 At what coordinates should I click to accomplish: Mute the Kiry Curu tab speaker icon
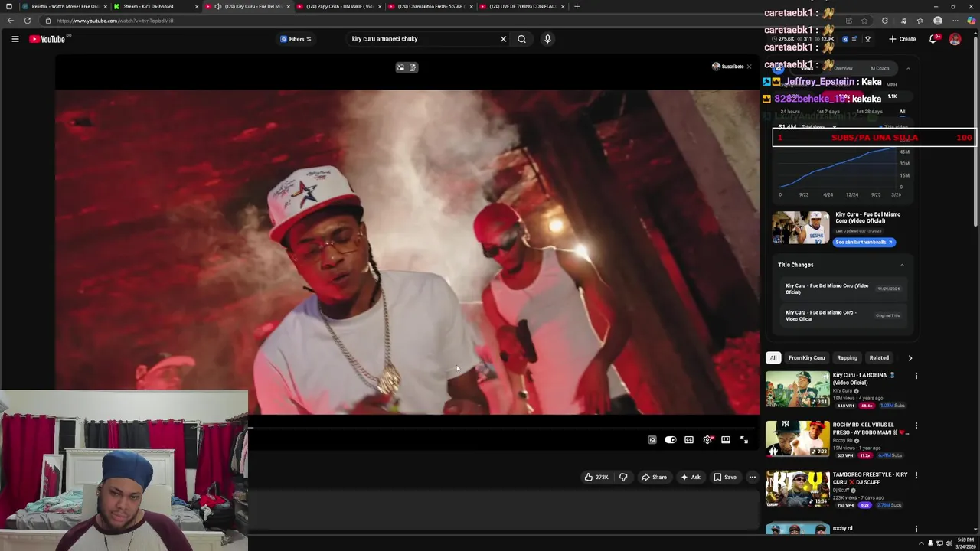coord(217,6)
